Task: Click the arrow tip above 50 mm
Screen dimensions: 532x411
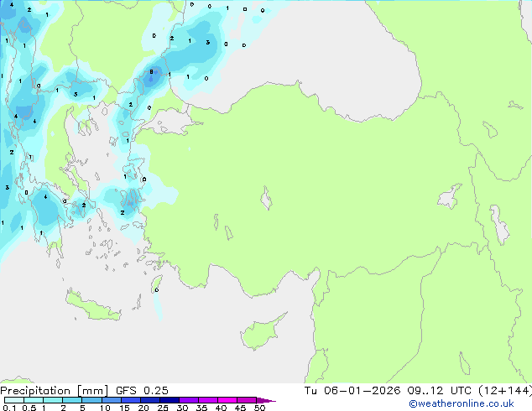Action: pyautogui.click(x=266, y=400)
